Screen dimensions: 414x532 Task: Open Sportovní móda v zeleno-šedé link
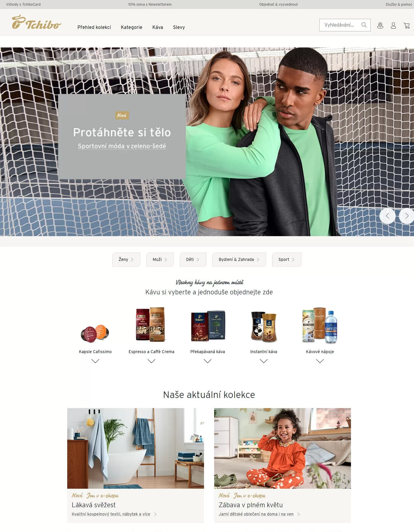point(122,146)
